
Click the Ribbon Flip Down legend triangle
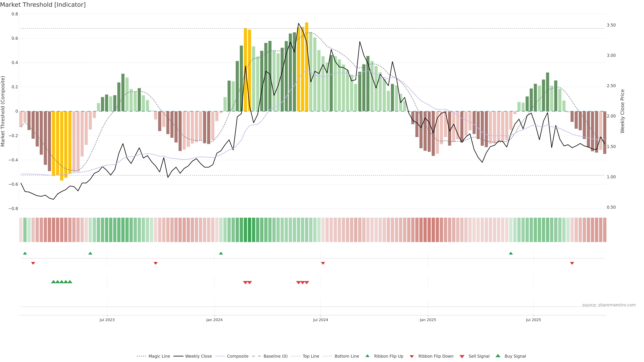pyautogui.click(x=412, y=356)
